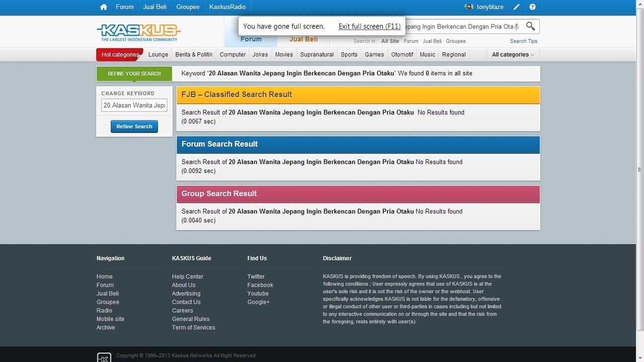Open the tonyblaze user profile

click(x=490, y=7)
